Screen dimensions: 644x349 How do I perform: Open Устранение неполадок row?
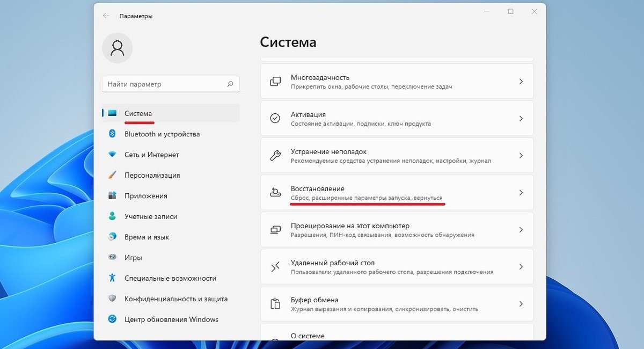point(397,156)
